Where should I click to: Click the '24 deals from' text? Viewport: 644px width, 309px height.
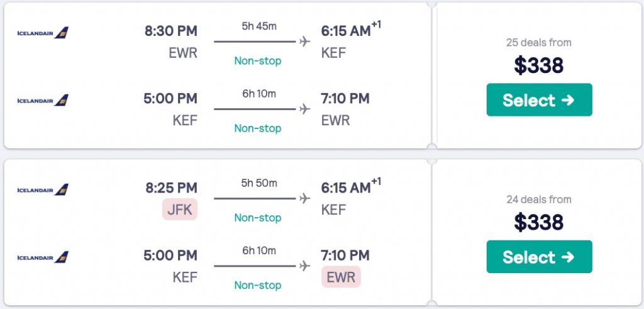(x=539, y=199)
